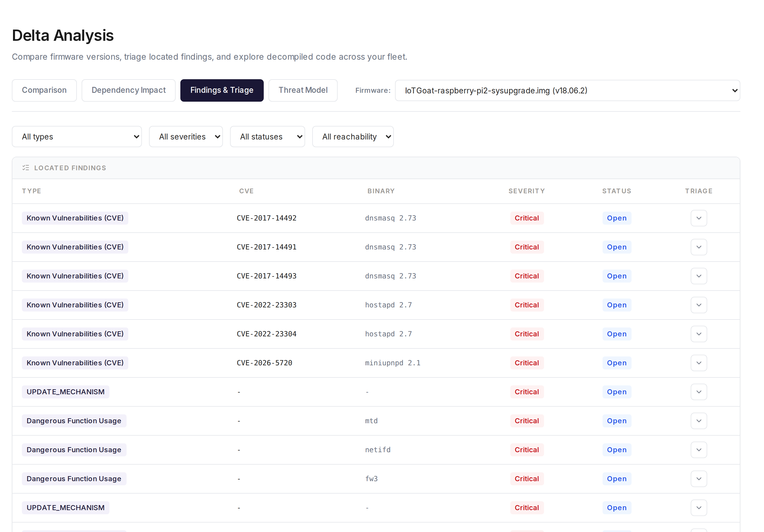Open triage chevron for CVE-2017-14491
The width and height of the screenshot is (764, 532).
click(698, 247)
